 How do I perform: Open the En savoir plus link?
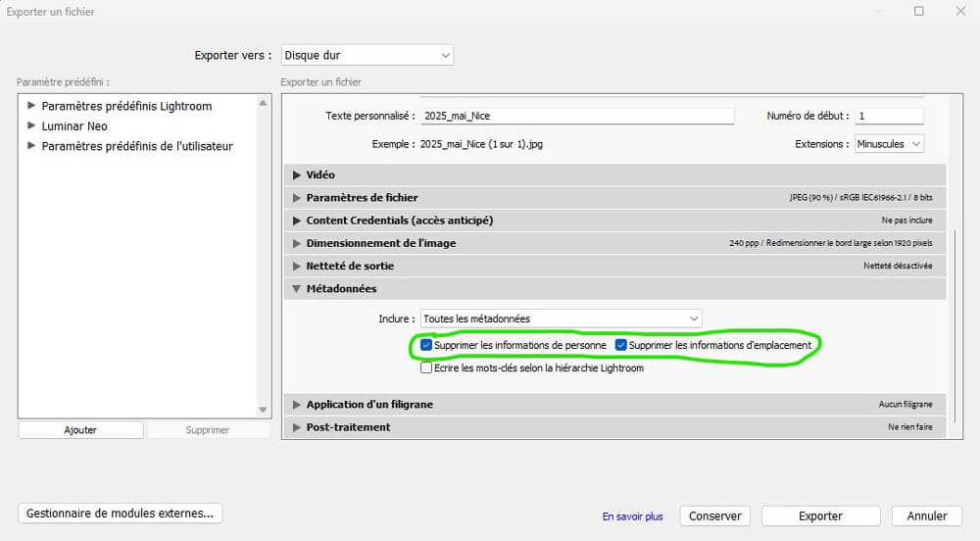point(632,516)
